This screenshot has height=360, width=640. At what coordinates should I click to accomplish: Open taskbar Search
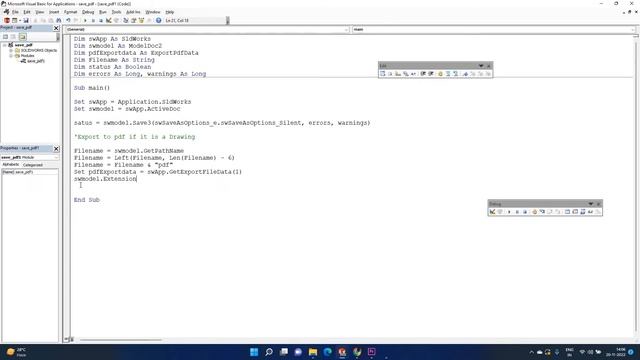(x=269, y=352)
